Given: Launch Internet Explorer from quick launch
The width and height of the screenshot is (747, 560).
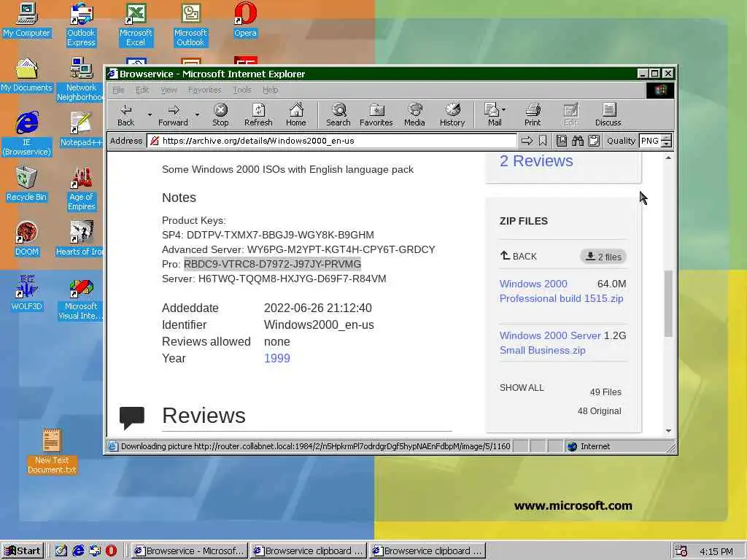Looking at the screenshot, I should coord(78,551).
